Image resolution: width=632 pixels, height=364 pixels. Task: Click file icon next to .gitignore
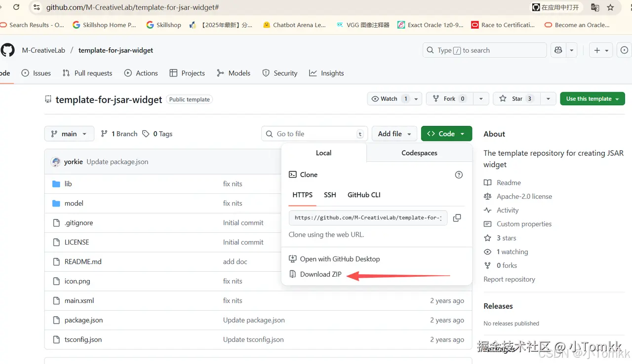coord(56,223)
